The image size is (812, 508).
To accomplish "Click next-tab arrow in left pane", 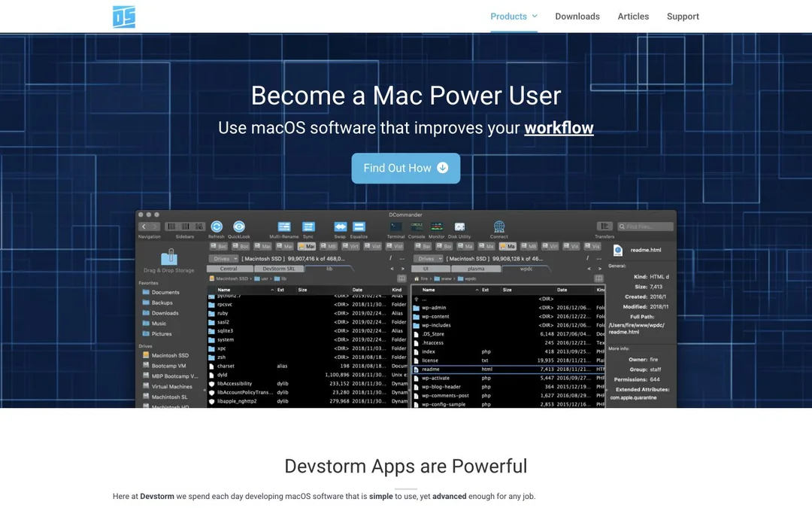I will pyautogui.click(x=402, y=269).
